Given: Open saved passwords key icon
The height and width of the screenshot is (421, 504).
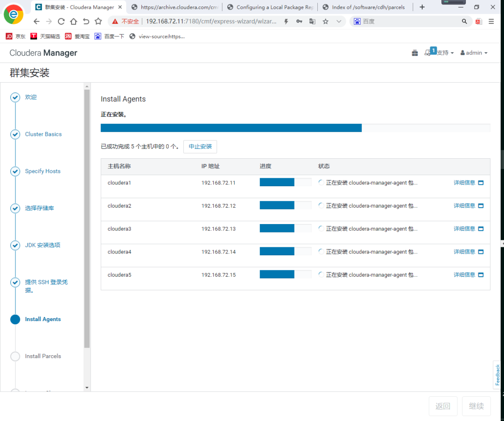Looking at the screenshot, I should click(x=299, y=21).
